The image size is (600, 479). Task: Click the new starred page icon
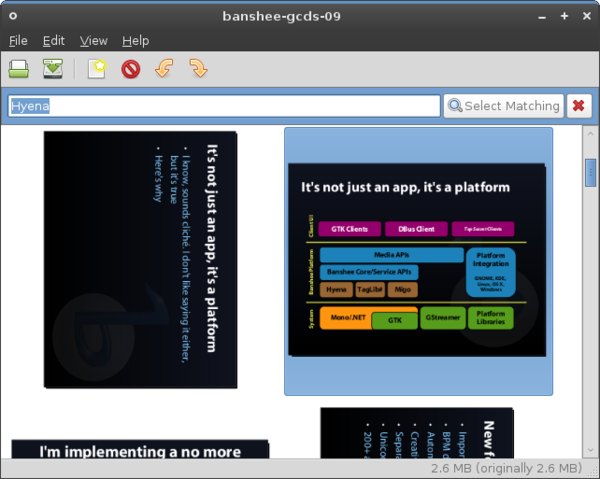click(97, 69)
